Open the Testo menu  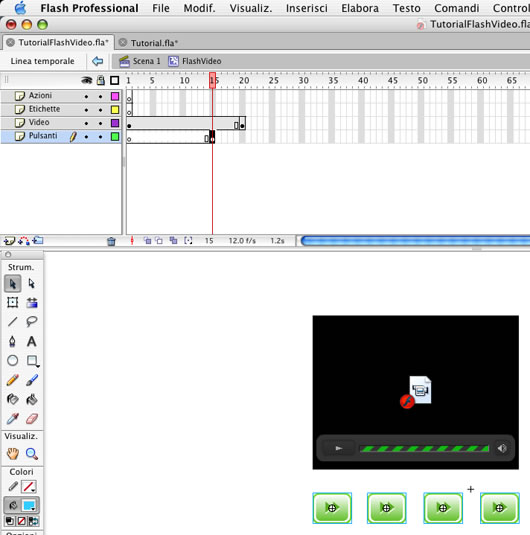point(406,8)
